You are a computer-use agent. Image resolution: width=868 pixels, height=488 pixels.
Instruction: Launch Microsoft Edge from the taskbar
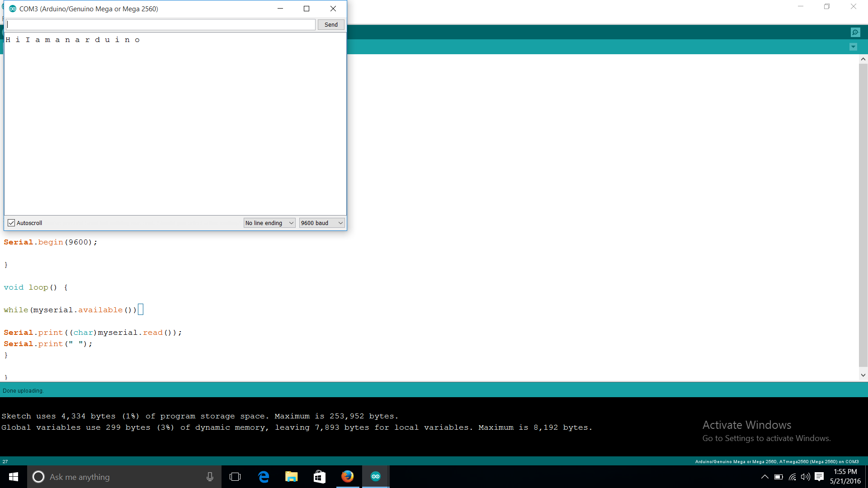[264, 477]
